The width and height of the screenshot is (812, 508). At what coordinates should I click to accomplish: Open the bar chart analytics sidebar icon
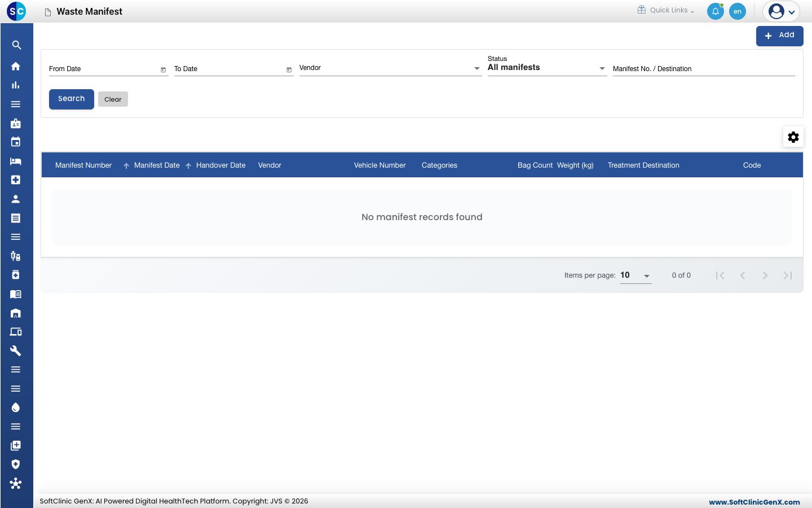pos(16,85)
